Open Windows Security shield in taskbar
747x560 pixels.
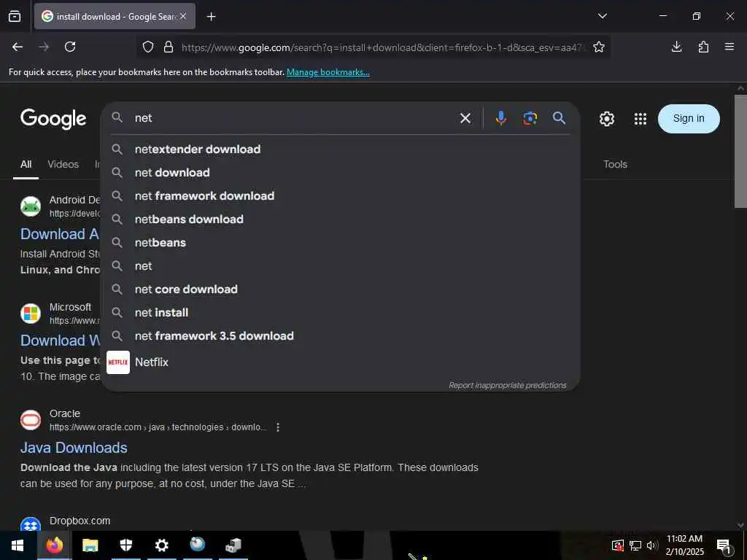point(125,545)
